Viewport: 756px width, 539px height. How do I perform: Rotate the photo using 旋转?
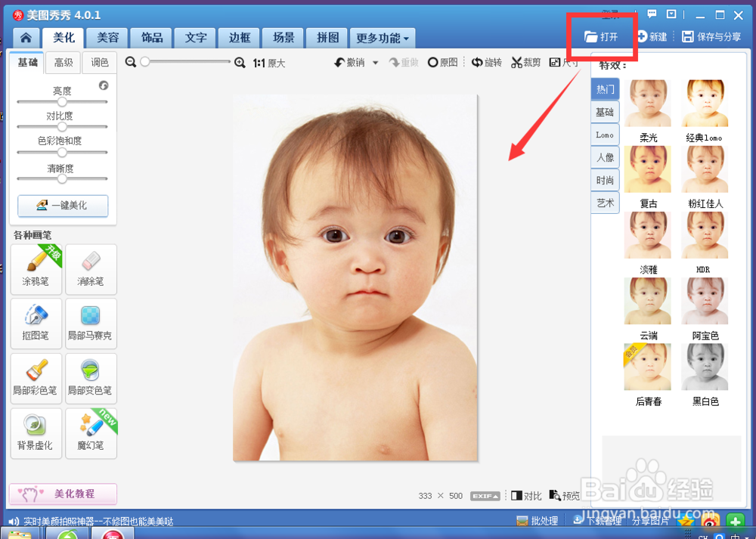coord(486,62)
